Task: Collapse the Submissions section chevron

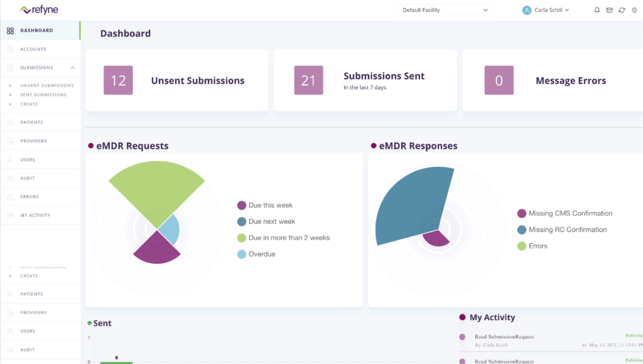Action: click(71, 67)
